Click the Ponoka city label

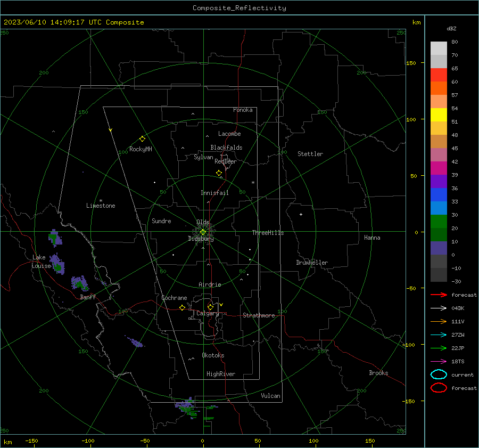tap(243, 110)
